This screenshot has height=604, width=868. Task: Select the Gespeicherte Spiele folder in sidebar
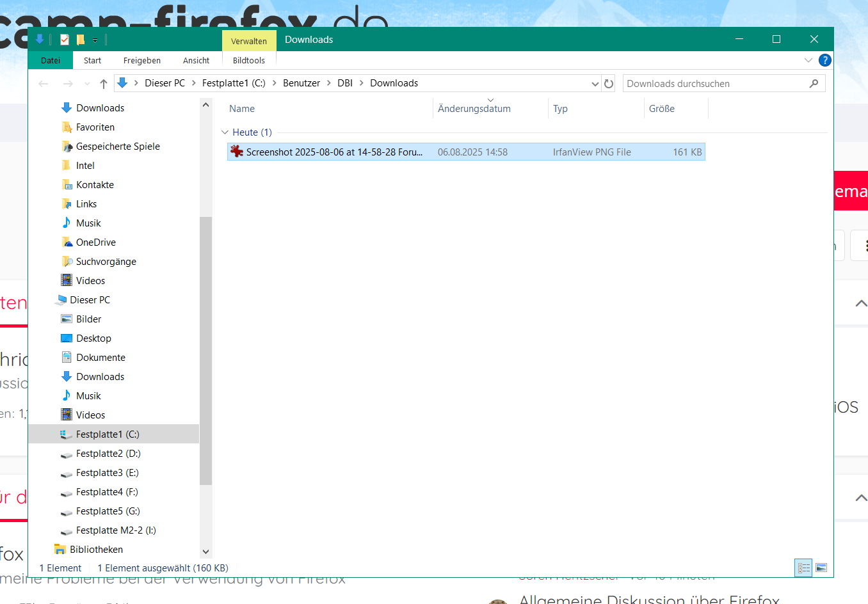(x=118, y=147)
